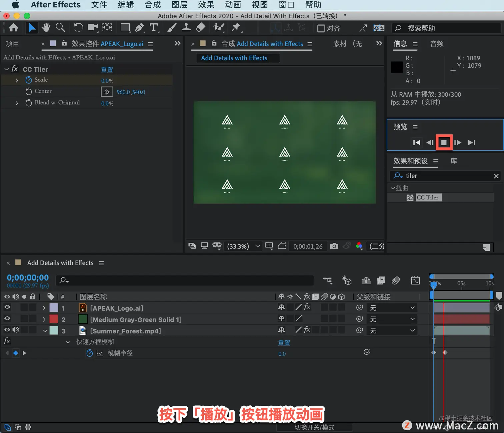This screenshot has width=504, height=433.
Task: Select the Rotation tool
Action: point(78,28)
